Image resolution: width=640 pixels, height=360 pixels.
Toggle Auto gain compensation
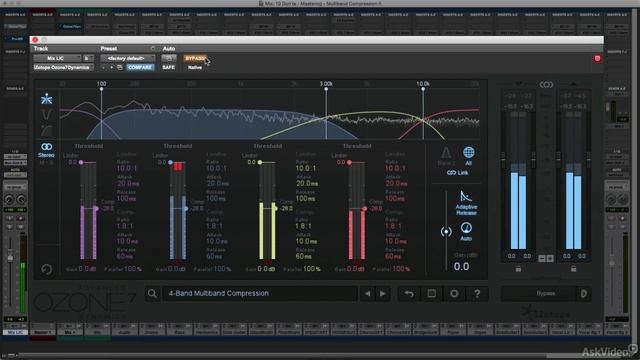tap(466, 231)
